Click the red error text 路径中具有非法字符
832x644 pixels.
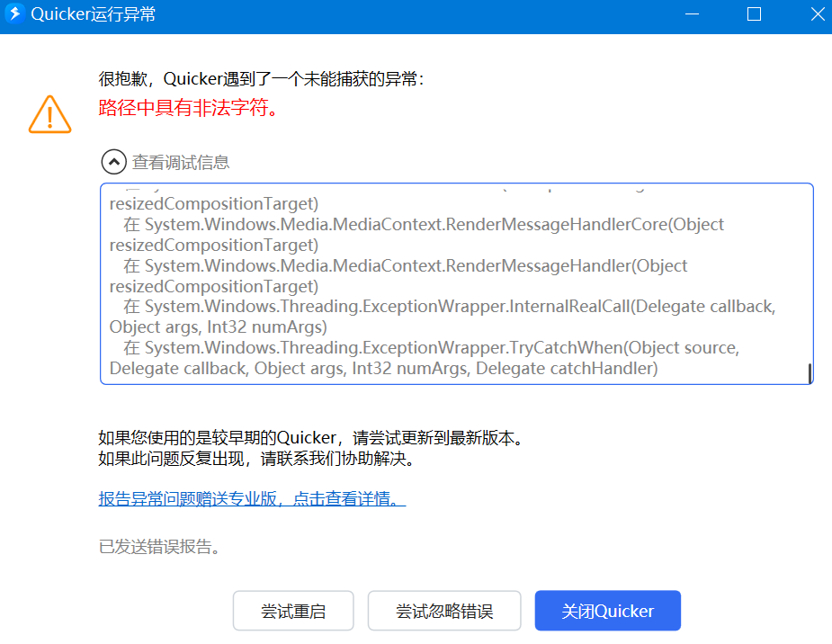[x=188, y=108]
